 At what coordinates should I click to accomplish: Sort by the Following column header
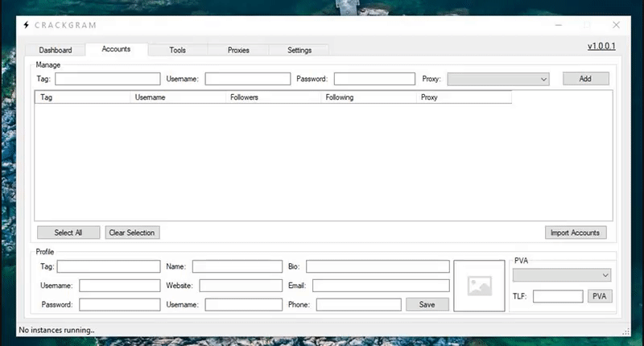(369, 97)
